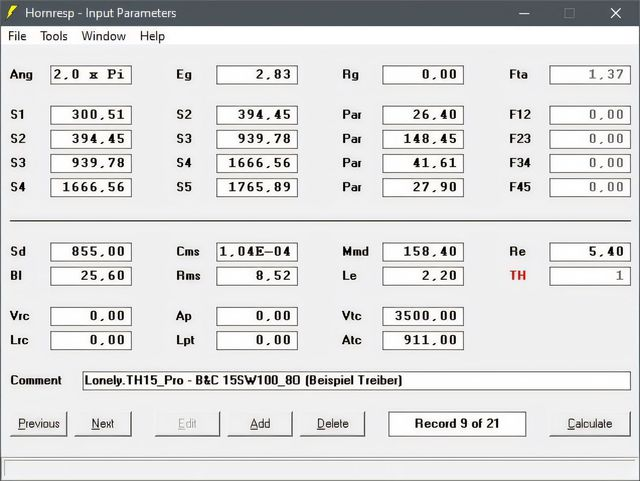Open the File menu
Screen dimensions: 640x481
(17, 36)
